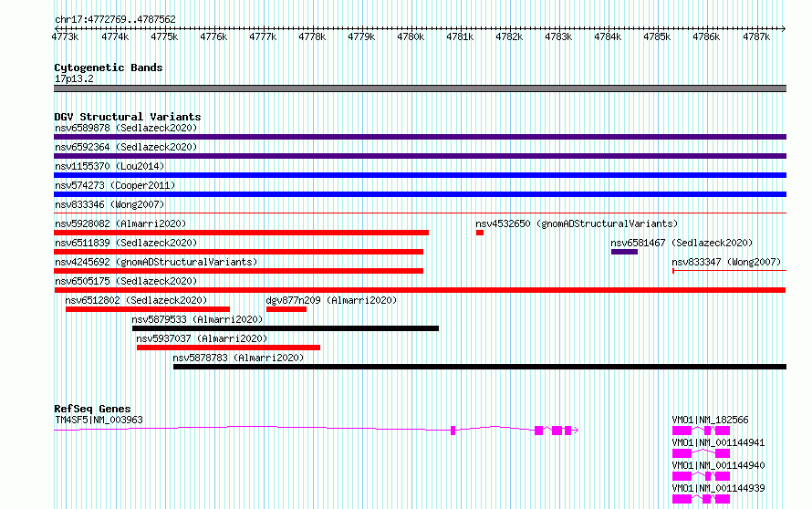The image size is (812, 509).
Task: Select the VMO1|NM_001144941 transcript label
Action: [718, 442]
